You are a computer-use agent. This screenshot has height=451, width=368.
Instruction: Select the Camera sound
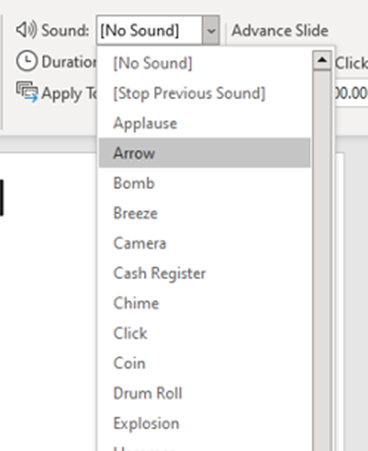(205, 243)
